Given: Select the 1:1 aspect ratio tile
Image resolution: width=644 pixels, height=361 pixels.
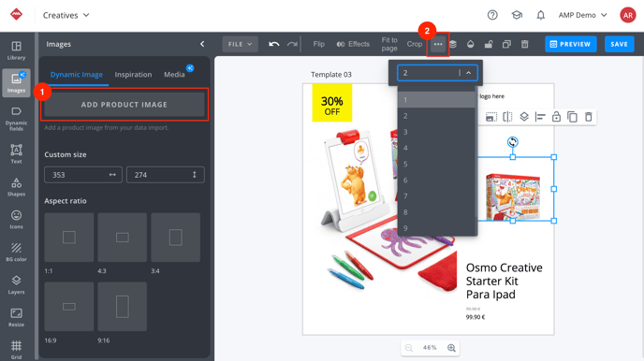Looking at the screenshot, I should pyautogui.click(x=69, y=238).
